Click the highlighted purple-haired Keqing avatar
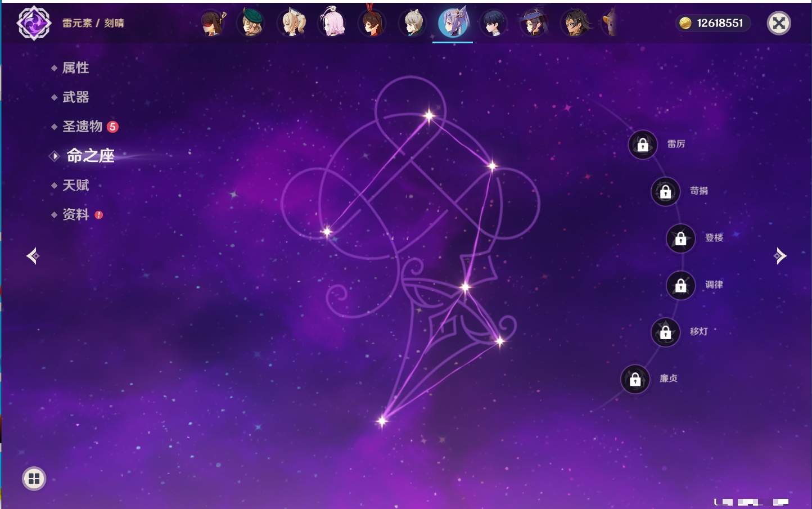Viewport: 812px width, 509px height. pyautogui.click(x=453, y=22)
